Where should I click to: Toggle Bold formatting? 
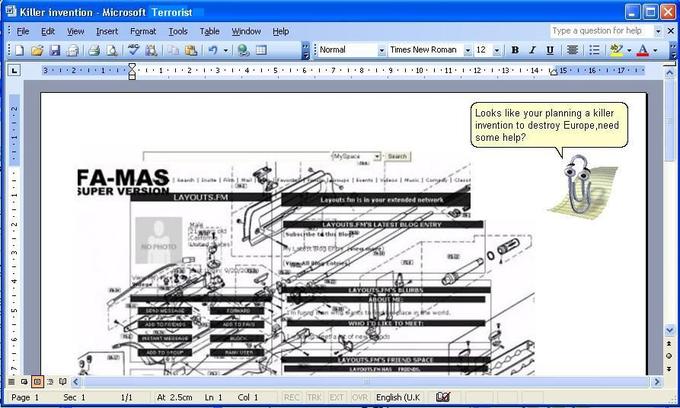tap(515, 50)
